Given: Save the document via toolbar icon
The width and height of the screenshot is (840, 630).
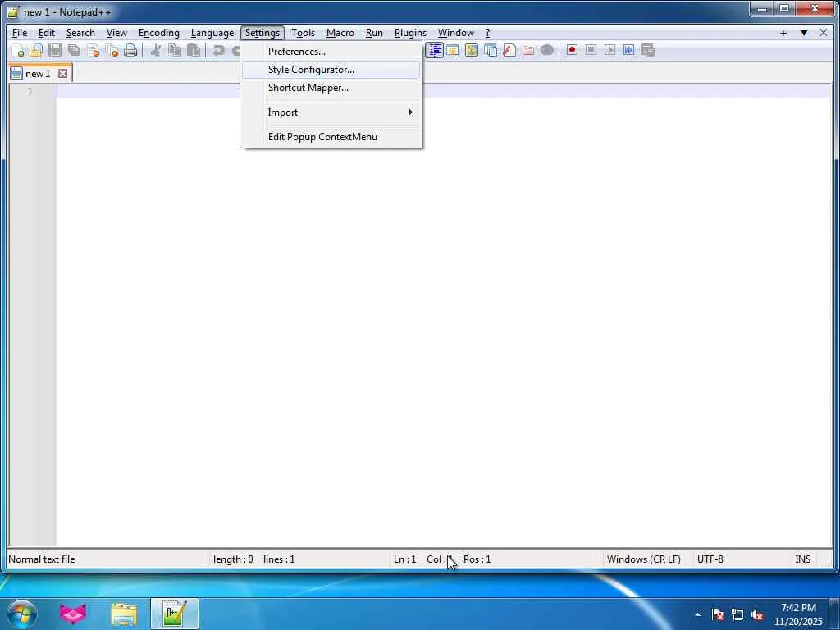Looking at the screenshot, I should click(55, 50).
